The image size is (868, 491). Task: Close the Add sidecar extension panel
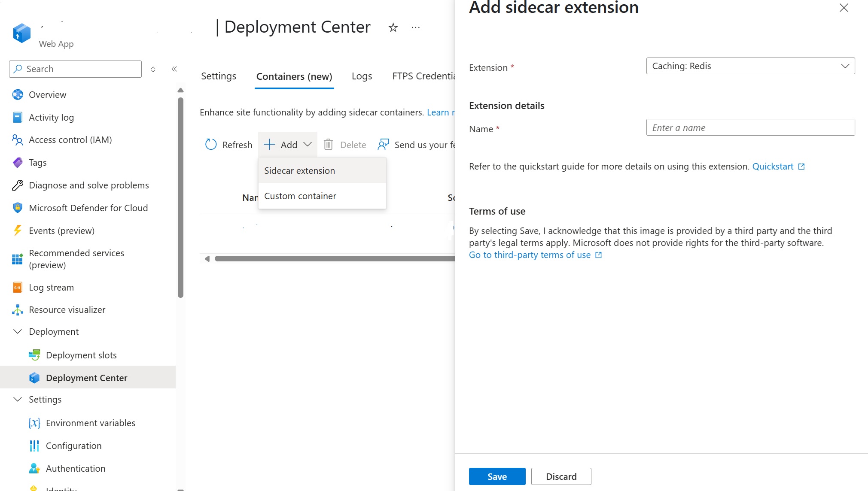click(x=844, y=8)
